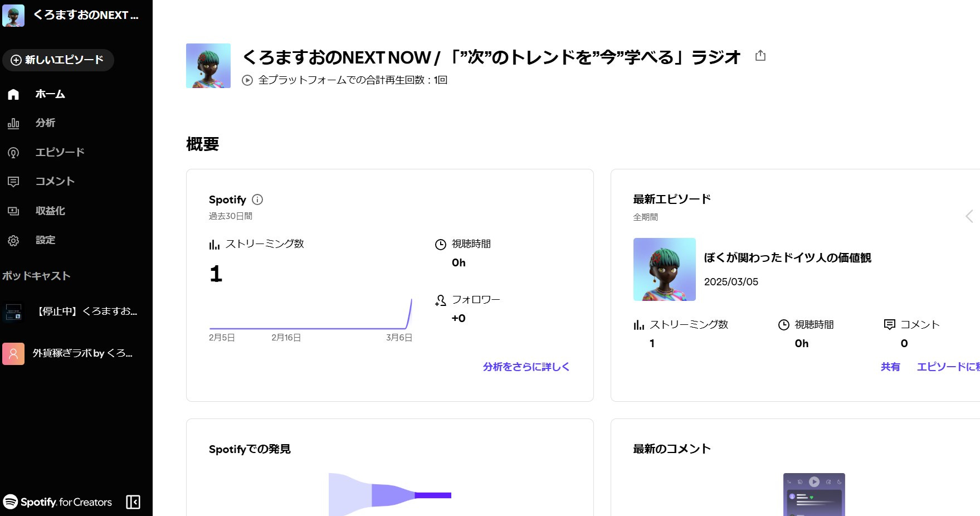Click the latest episode cover thumbnail
Viewport: 980px width, 516px height.
(x=665, y=270)
